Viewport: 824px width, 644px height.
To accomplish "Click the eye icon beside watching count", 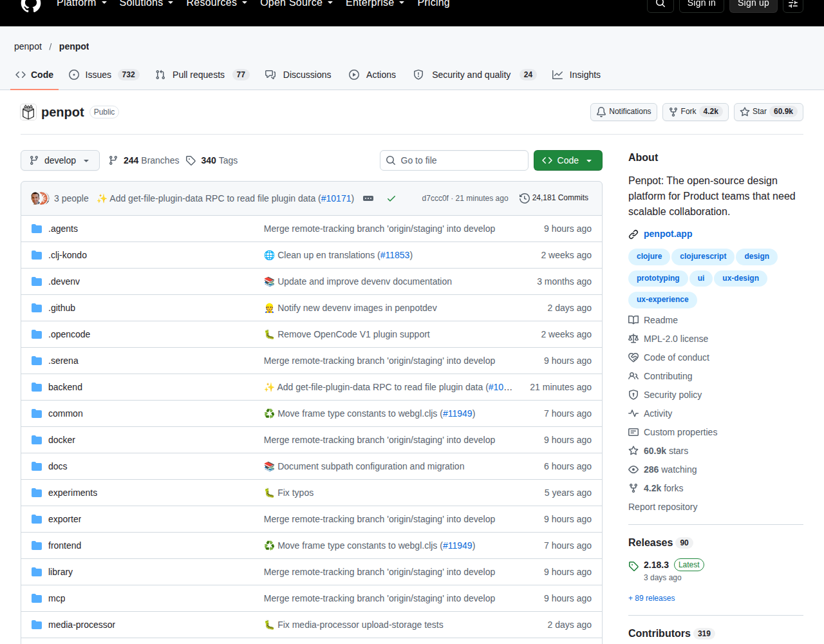I will (633, 469).
